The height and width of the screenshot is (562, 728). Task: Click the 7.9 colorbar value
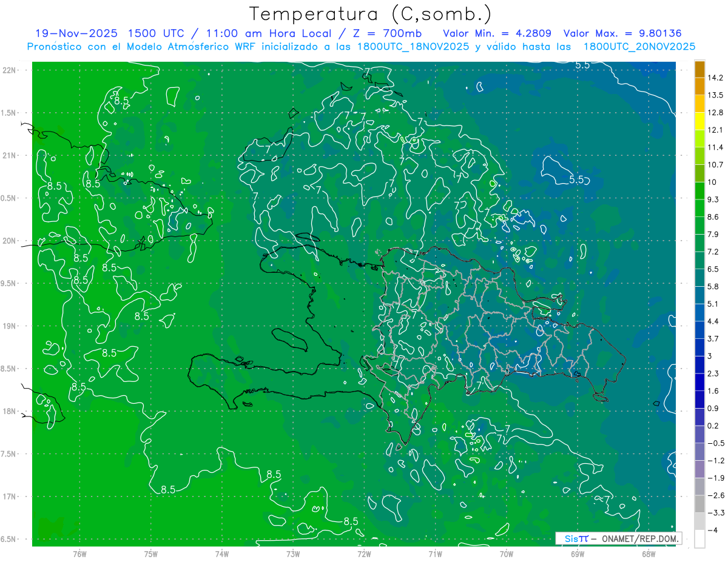(x=713, y=234)
